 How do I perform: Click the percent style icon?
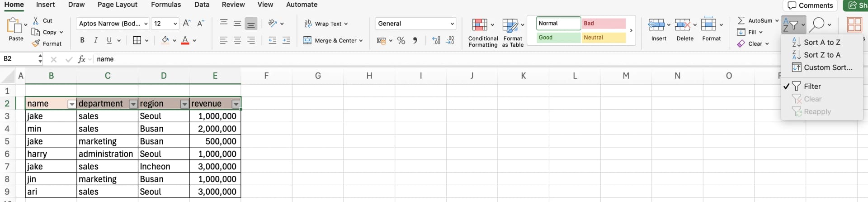pyautogui.click(x=401, y=40)
